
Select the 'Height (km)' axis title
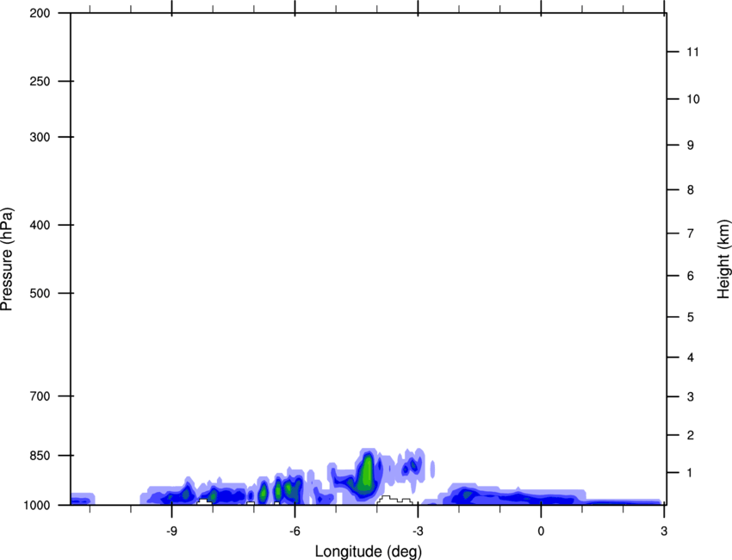[x=723, y=259]
